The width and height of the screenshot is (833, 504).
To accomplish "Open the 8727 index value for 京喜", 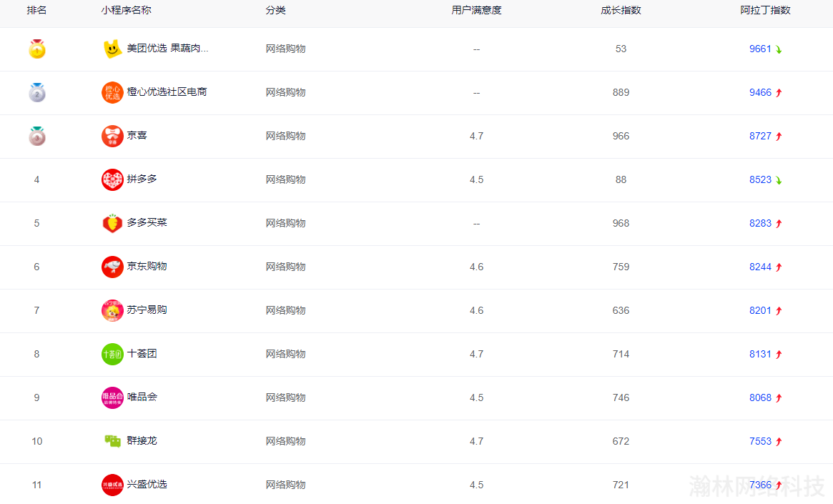I will (760, 137).
